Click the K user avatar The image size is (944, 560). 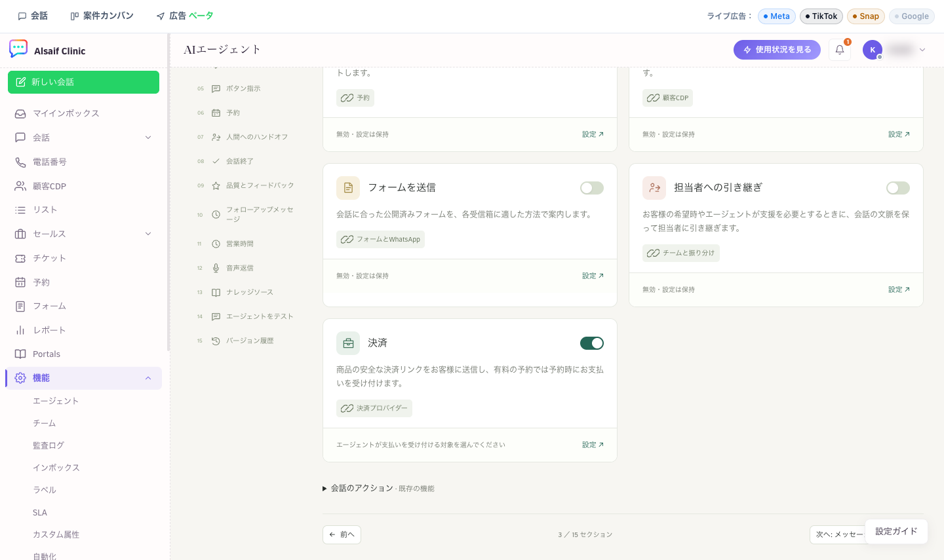point(873,50)
